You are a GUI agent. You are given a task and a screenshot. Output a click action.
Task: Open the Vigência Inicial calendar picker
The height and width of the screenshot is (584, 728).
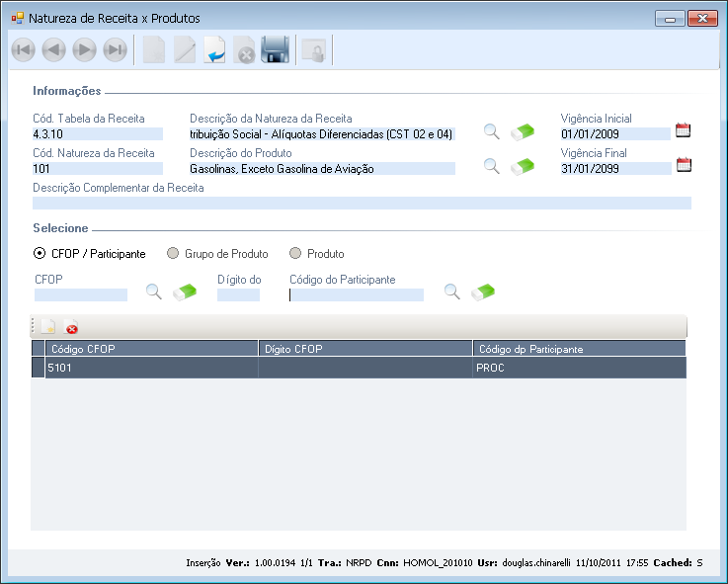(683, 130)
